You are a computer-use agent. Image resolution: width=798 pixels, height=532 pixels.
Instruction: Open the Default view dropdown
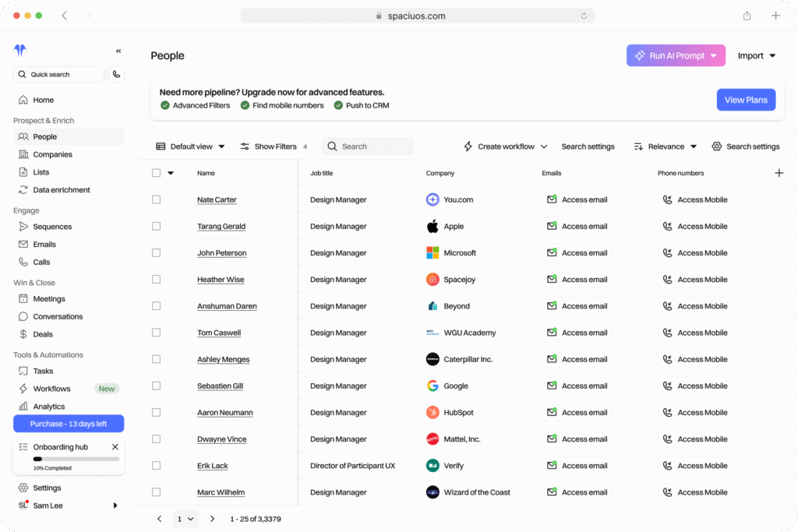190,146
